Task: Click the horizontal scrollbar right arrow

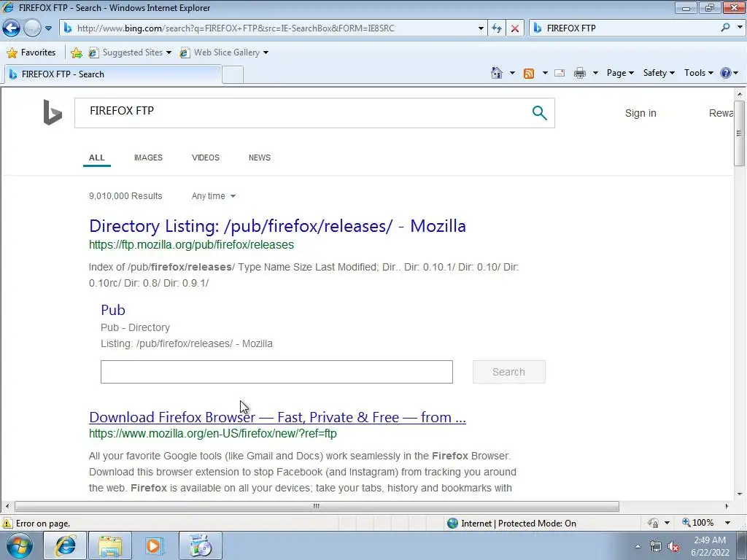Action: click(727, 506)
